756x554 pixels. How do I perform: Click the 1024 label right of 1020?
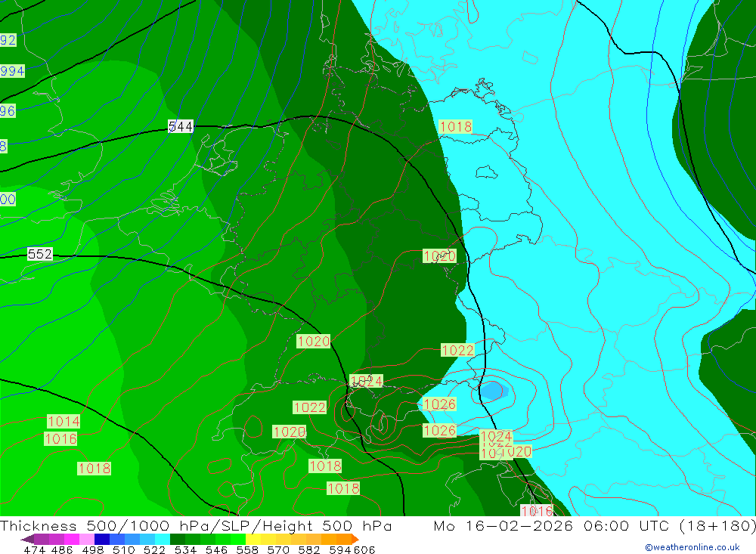(367, 382)
